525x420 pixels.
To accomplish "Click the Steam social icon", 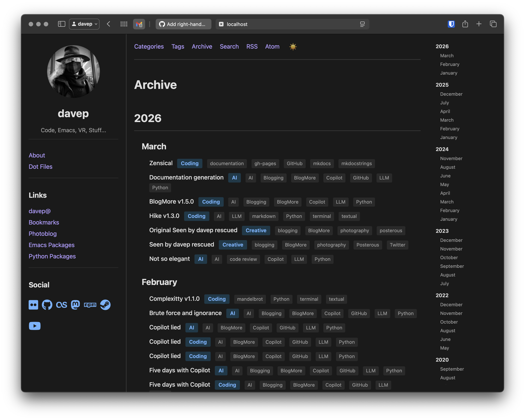I will pyautogui.click(x=105, y=305).
